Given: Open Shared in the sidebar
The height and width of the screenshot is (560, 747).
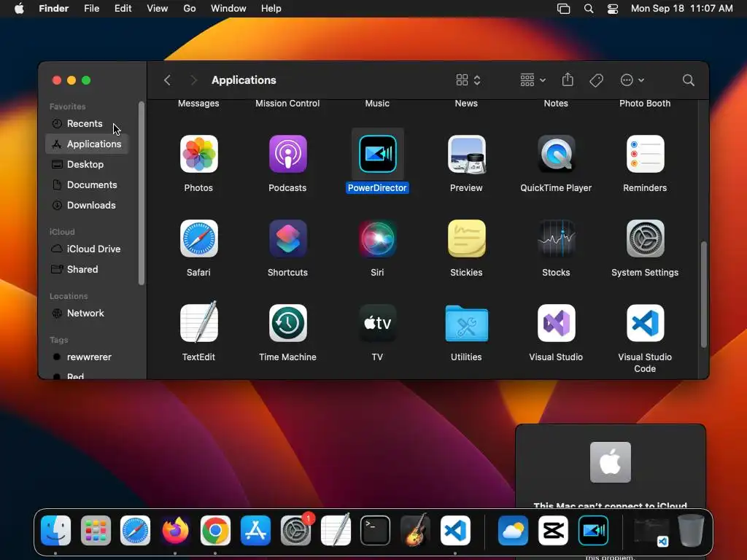Looking at the screenshot, I should pyautogui.click(x=87, y=269).
